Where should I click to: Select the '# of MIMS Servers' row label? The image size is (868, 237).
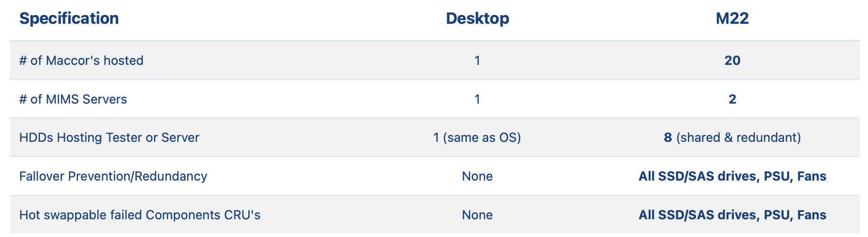73,99
